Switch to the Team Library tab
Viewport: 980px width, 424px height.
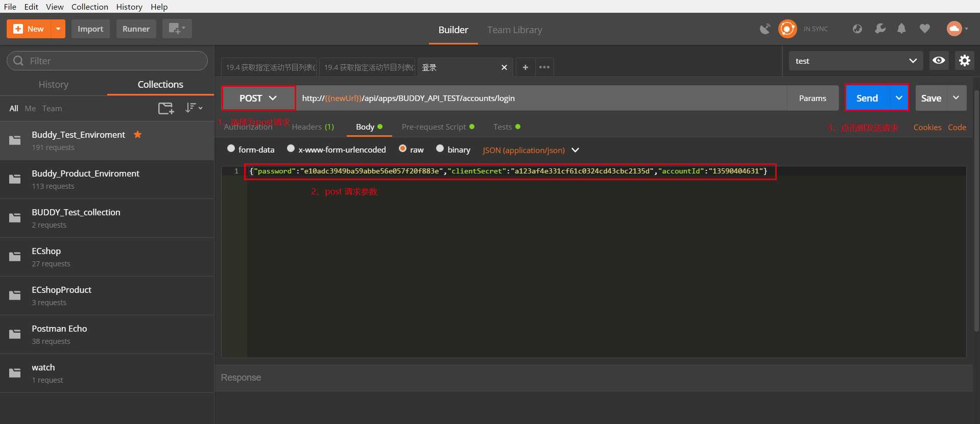pyautogui.click(x=514, y=30)
